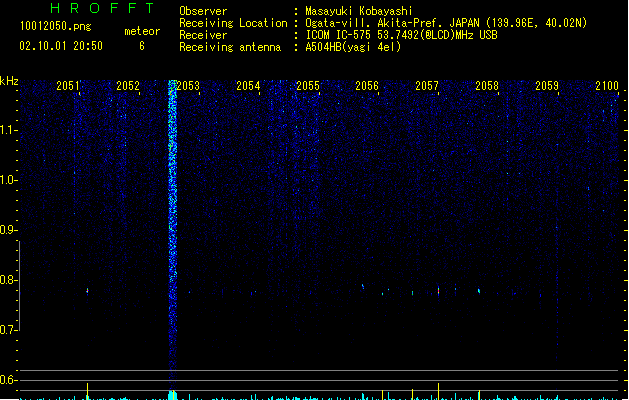The width and height of the screenshot is (629, 400).
Task: Click the 2054 time axis marker
Action: coord(248,85)
